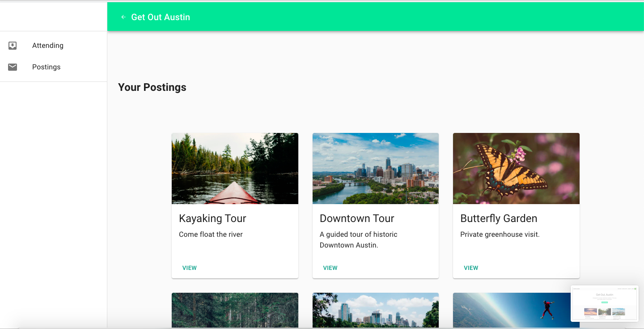View the Kayaking Tour posting
This screenshot has height=329, width=644.
(x=190, y=268)
